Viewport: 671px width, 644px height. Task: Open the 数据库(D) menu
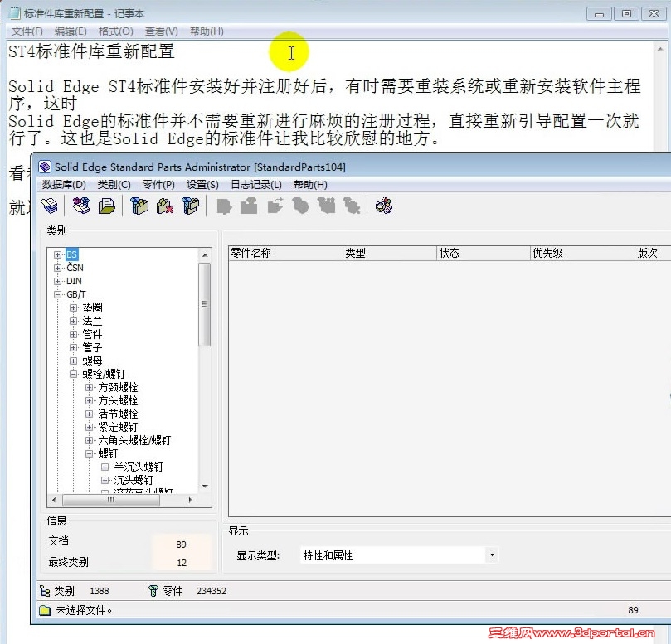click(x=64, y=185)
